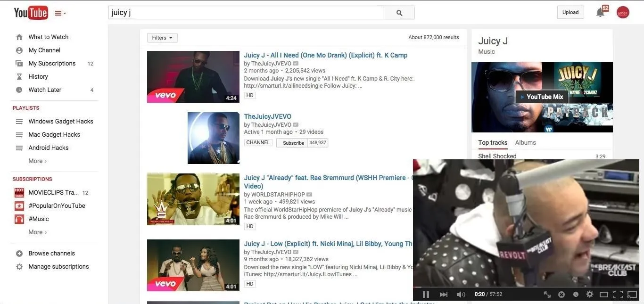Click the Cast icon in player

tap(632, 294)
